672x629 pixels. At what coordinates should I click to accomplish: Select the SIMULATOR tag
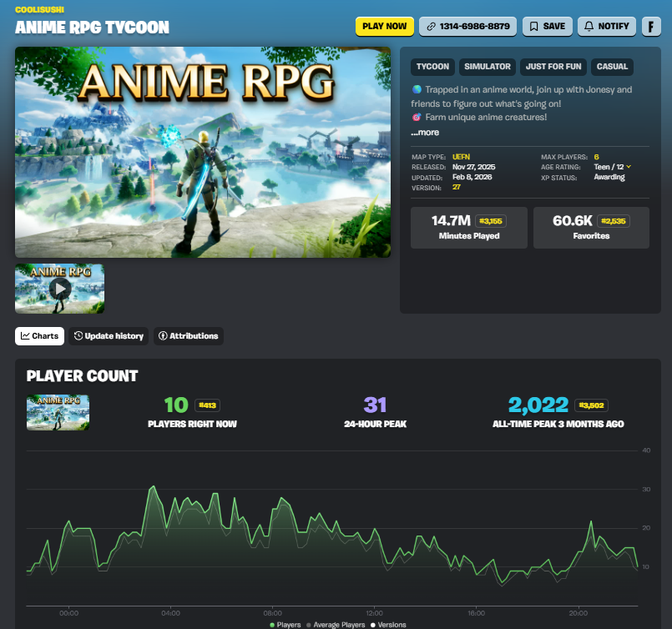click(x=488, y=67)
